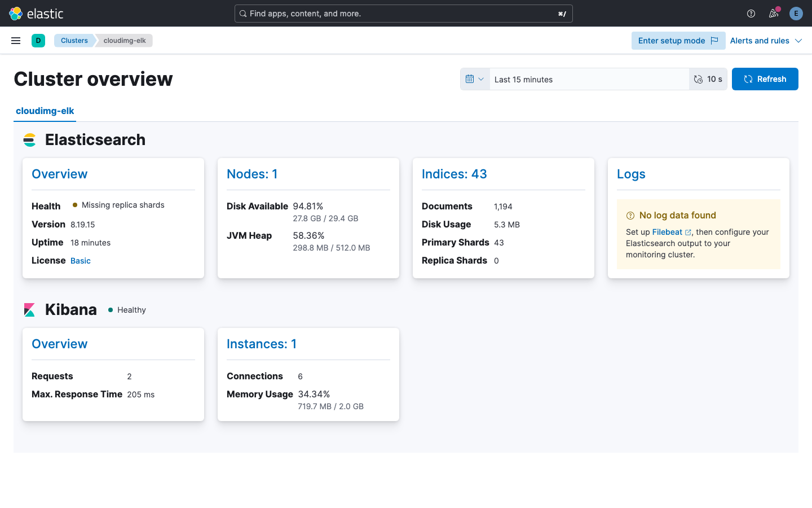Viewport: 812px width, 508px height.
Task: Click the Refresh button
Action: [x=765, y=79]
